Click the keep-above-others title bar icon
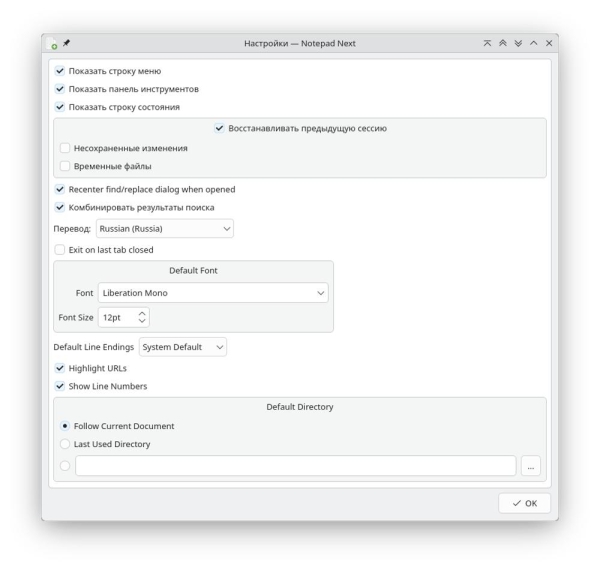This screenshot has width=600, height=570. tap(487, 43)
